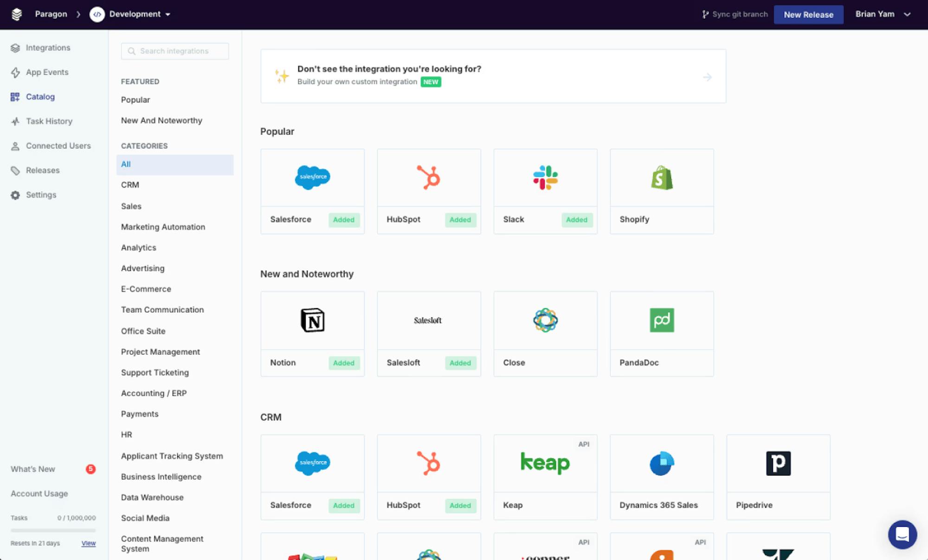
Task: Open the chat support bubble
Action: (902, 534)
